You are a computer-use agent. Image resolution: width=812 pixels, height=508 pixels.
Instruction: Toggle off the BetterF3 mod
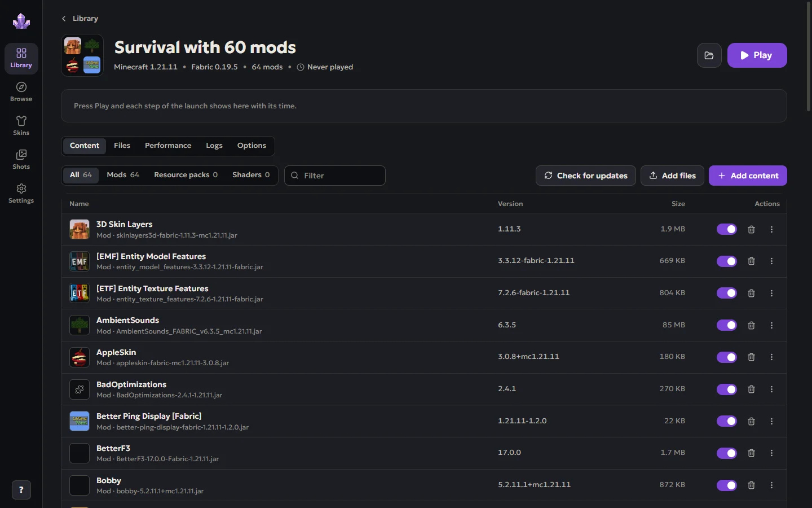point(727,453)
